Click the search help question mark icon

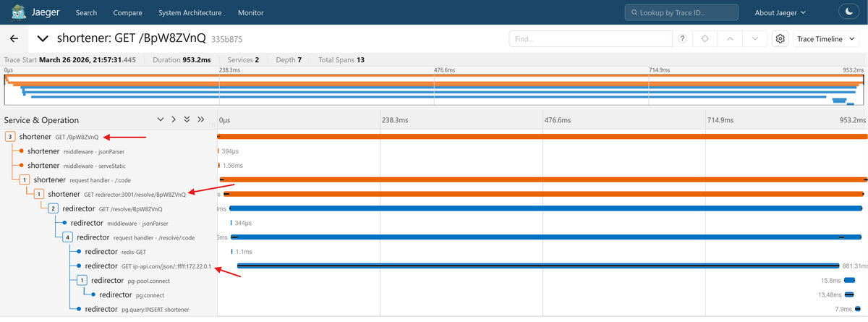click(681, 39)
